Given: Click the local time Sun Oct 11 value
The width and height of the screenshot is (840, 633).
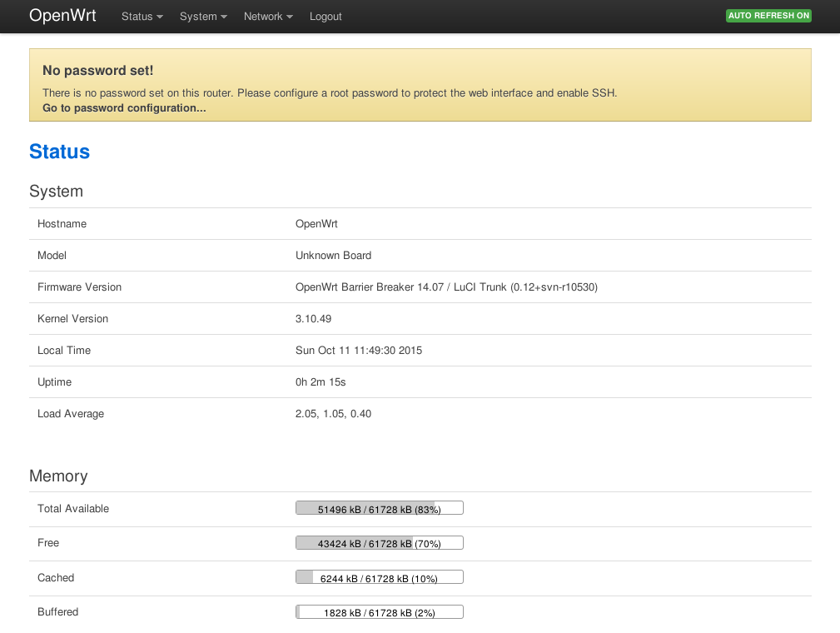Looking at the screenshot, I should click(358, 351).
